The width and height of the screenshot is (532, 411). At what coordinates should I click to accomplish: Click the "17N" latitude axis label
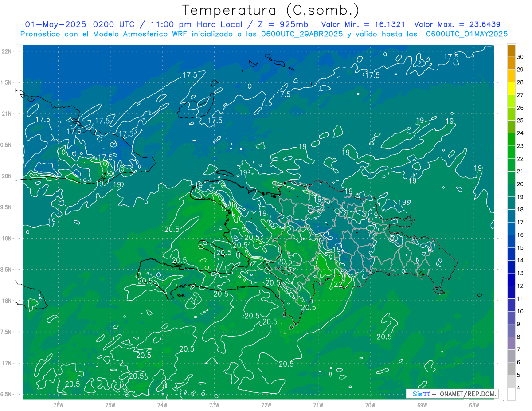pyautogui.click(x=7, y=363)
